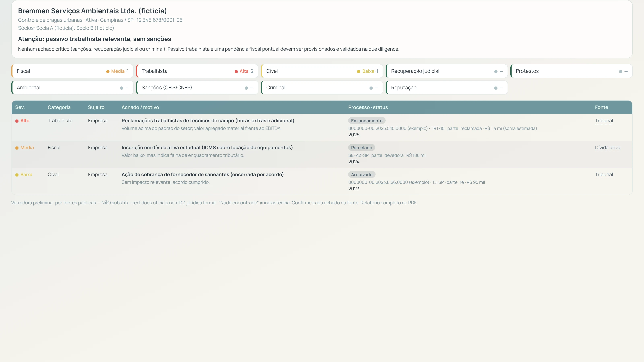Viewport: 644px width, 362px height.
Task: Open the Criminal category card
Action: [x=322, y=88]
